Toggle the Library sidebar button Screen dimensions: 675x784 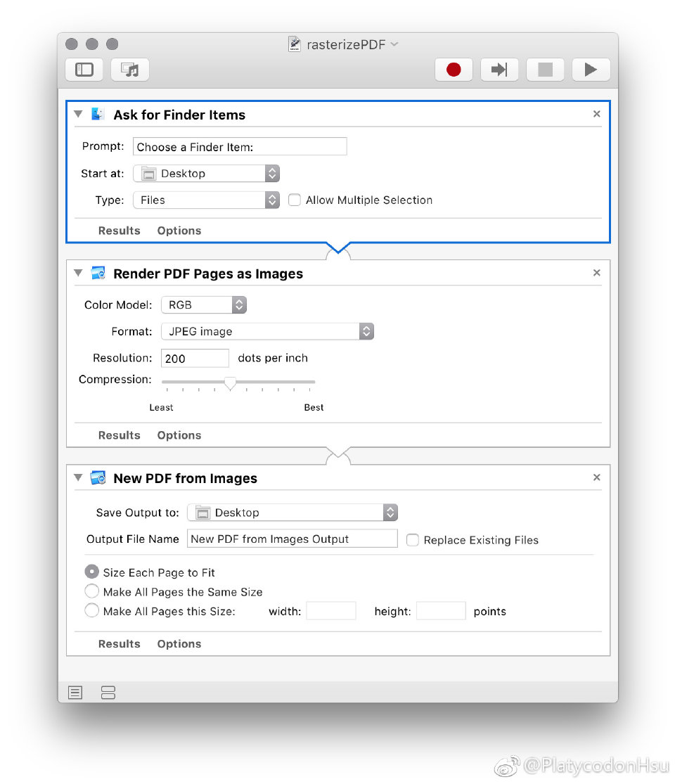pos(84,70)
